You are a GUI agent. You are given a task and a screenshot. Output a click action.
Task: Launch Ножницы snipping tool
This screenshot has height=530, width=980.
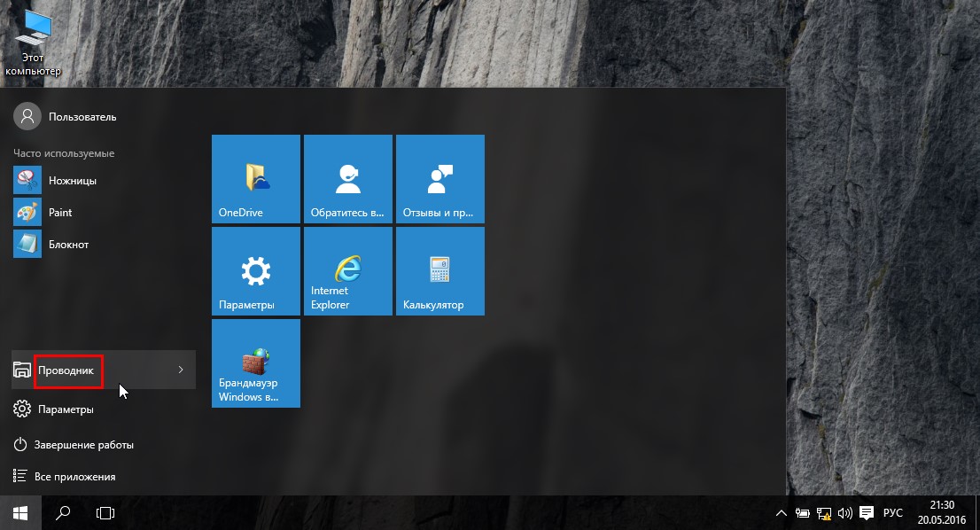click(x=72, y=181)
